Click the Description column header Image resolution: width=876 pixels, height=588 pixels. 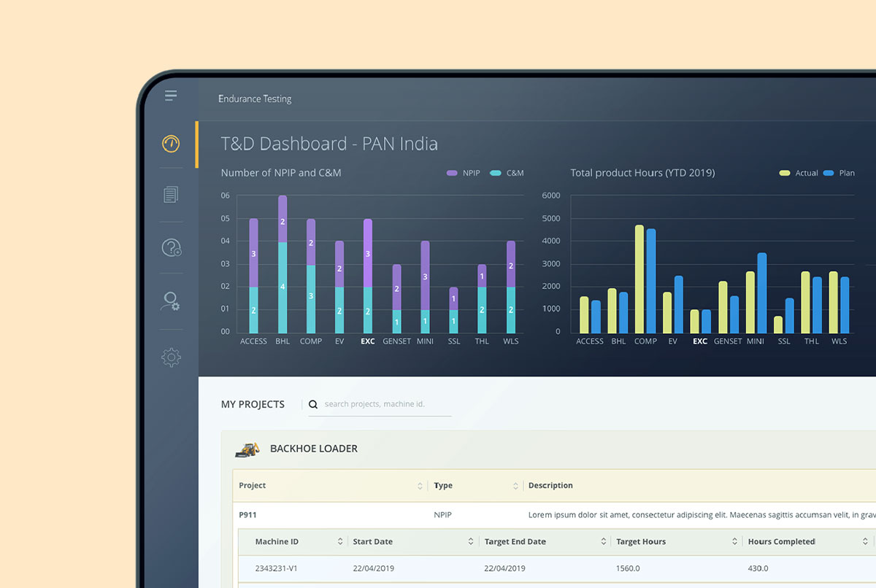[550, 486]
